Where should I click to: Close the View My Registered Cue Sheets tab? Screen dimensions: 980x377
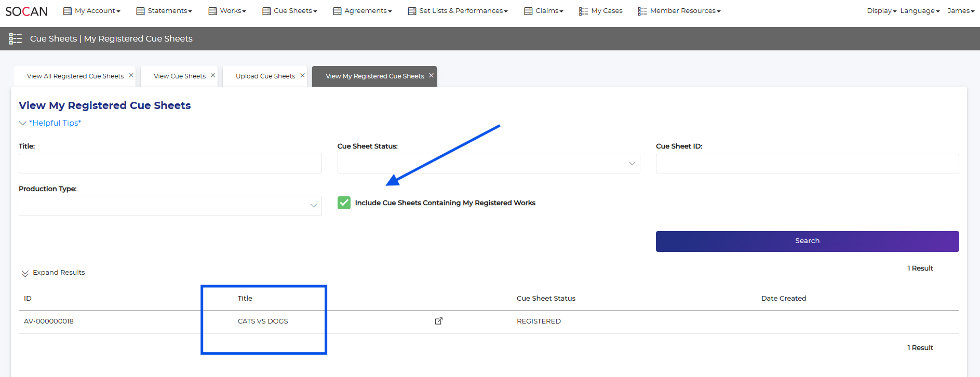(x=431, y=75)
